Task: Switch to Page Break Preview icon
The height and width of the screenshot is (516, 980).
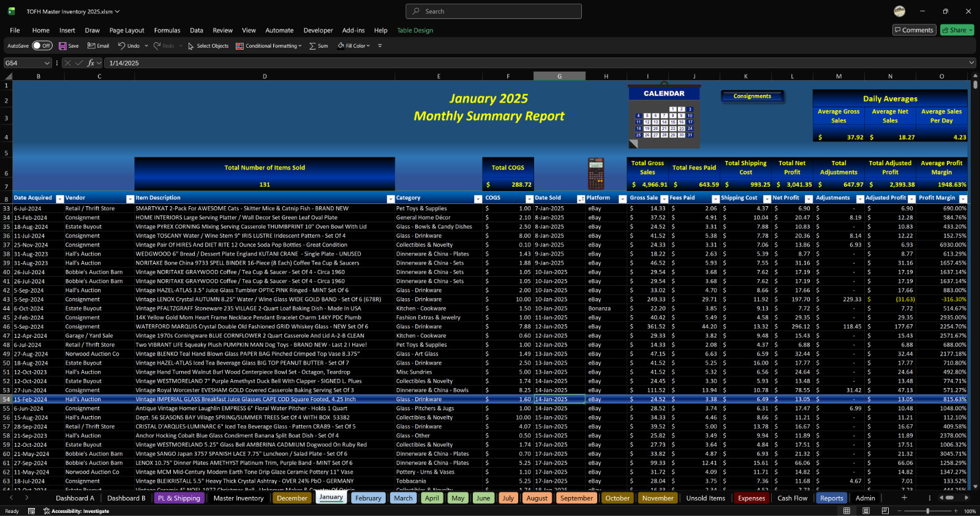Action: coord(885,511)
